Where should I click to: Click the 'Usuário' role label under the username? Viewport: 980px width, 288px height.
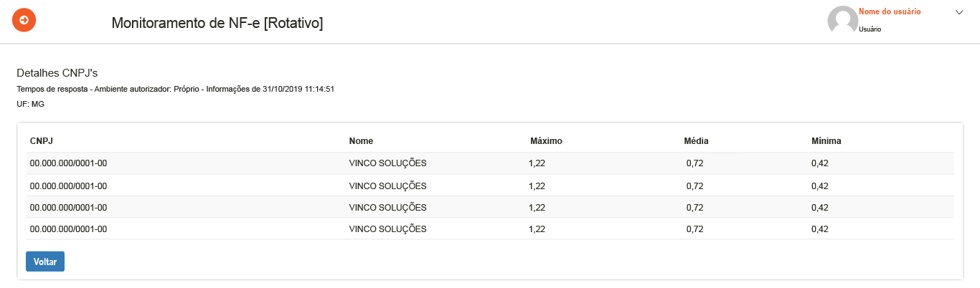(x=870, y=29)
